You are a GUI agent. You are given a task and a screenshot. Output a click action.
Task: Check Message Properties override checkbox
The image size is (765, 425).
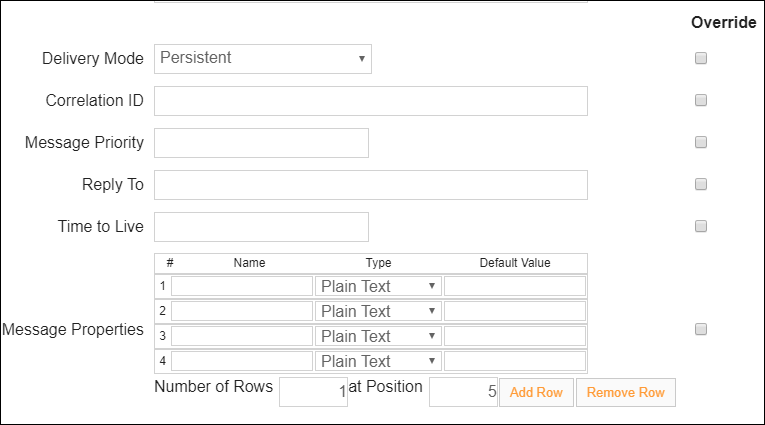tap(701, 329)
